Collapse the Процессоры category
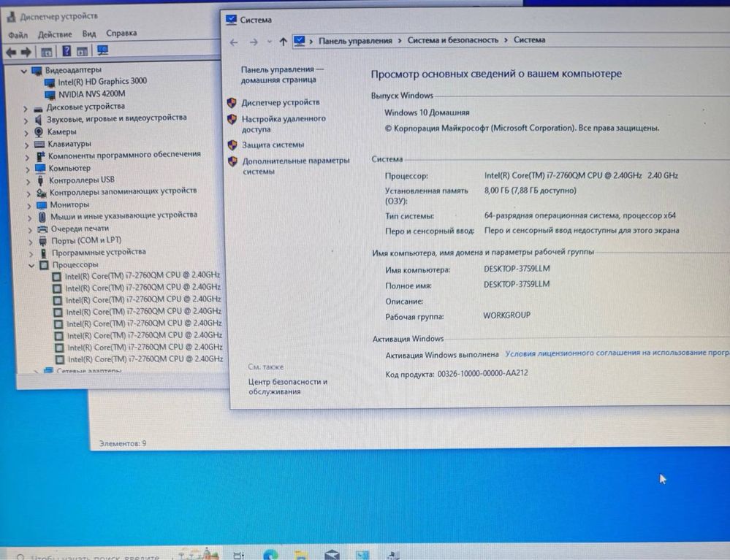Screen dimensions: 730x560 click(x=31, y=266)
